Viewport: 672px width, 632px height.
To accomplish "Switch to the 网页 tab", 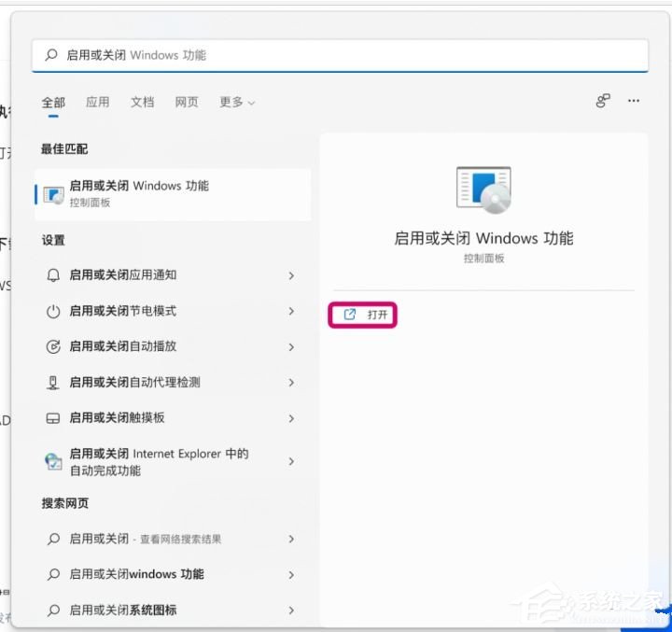I will (187, 102).
